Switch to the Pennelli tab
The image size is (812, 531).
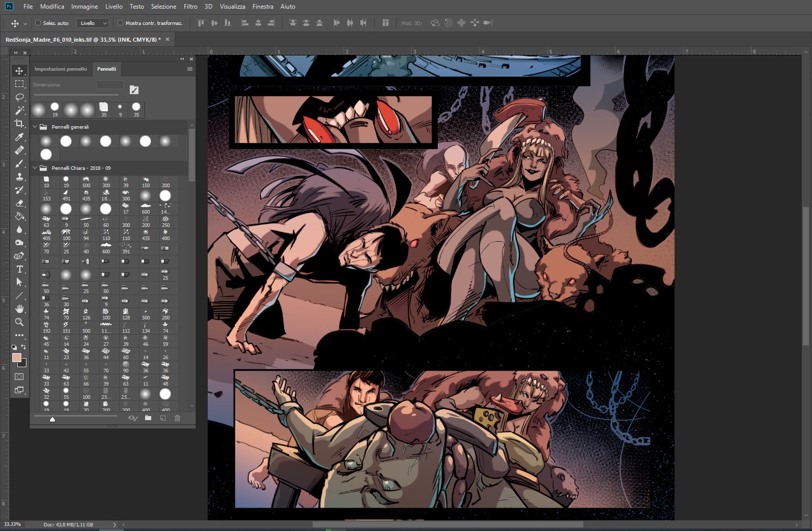tap(106, 69)
